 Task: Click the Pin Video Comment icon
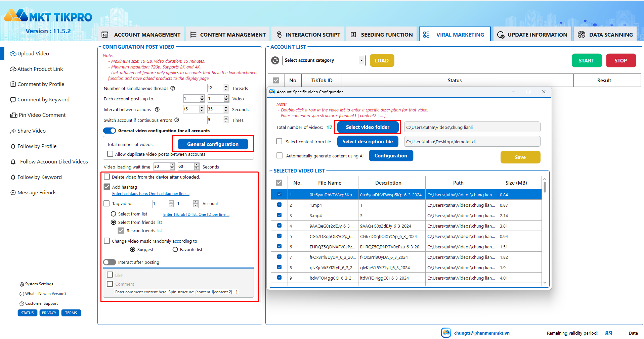tap(14, 115)
